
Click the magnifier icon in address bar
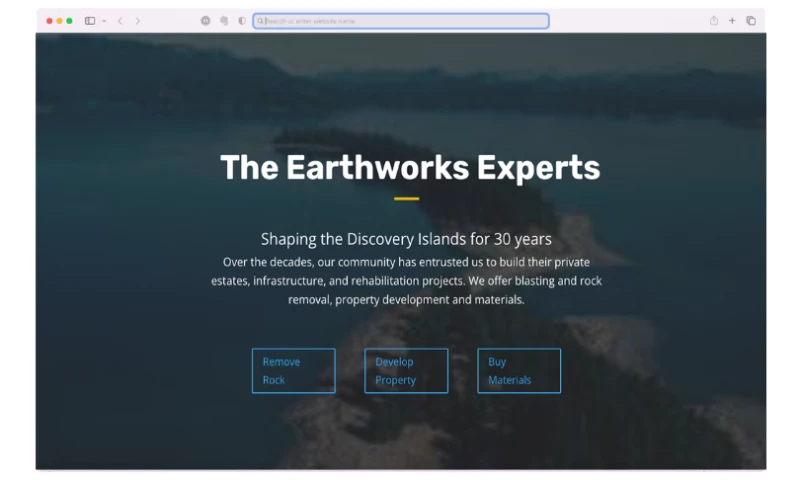[260, 21]
